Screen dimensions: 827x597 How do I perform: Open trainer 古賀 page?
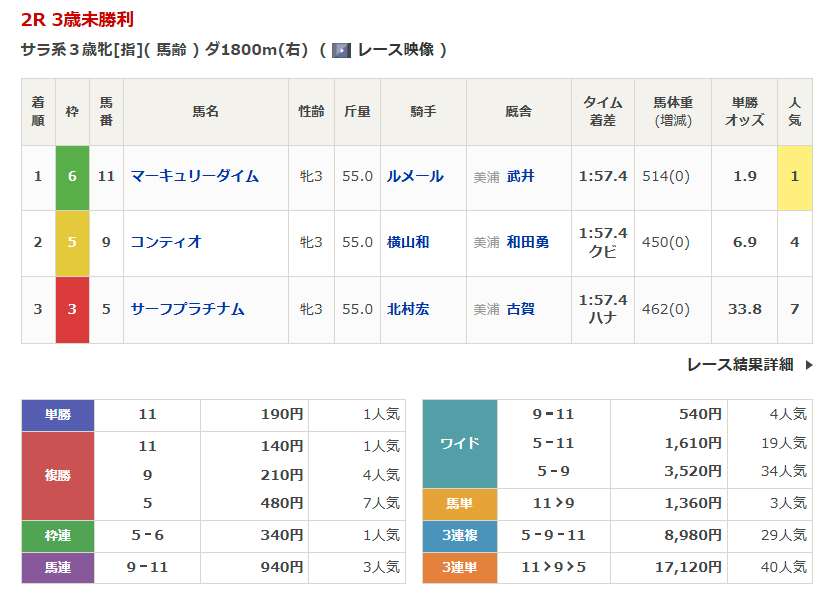tap(520, 309)
